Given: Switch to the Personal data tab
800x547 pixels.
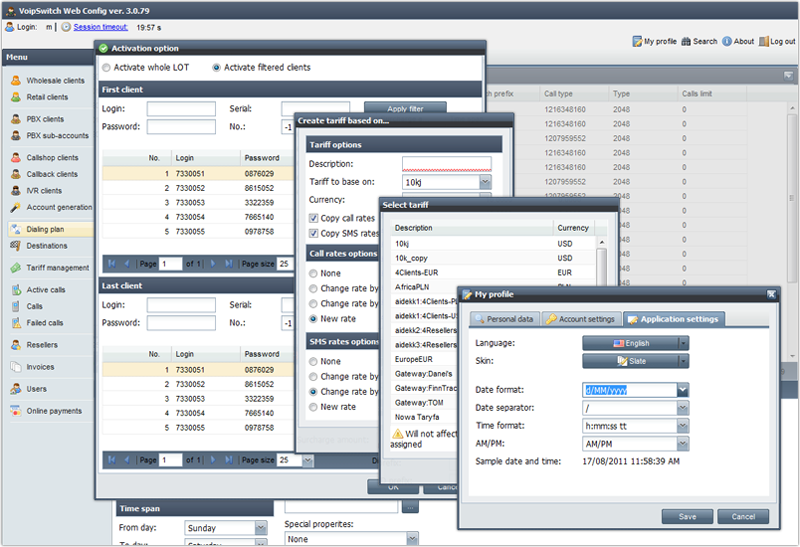Looking at the screenshot, I should [505, 319].
